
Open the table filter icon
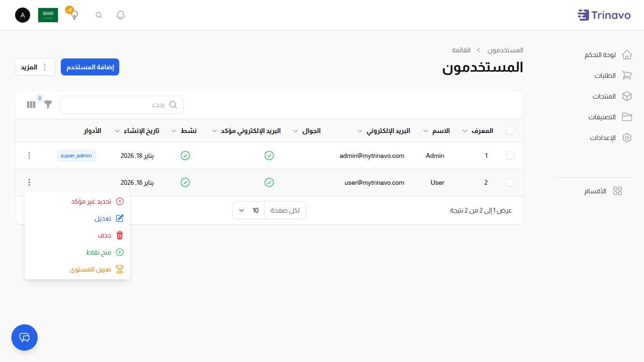(48, 105)
